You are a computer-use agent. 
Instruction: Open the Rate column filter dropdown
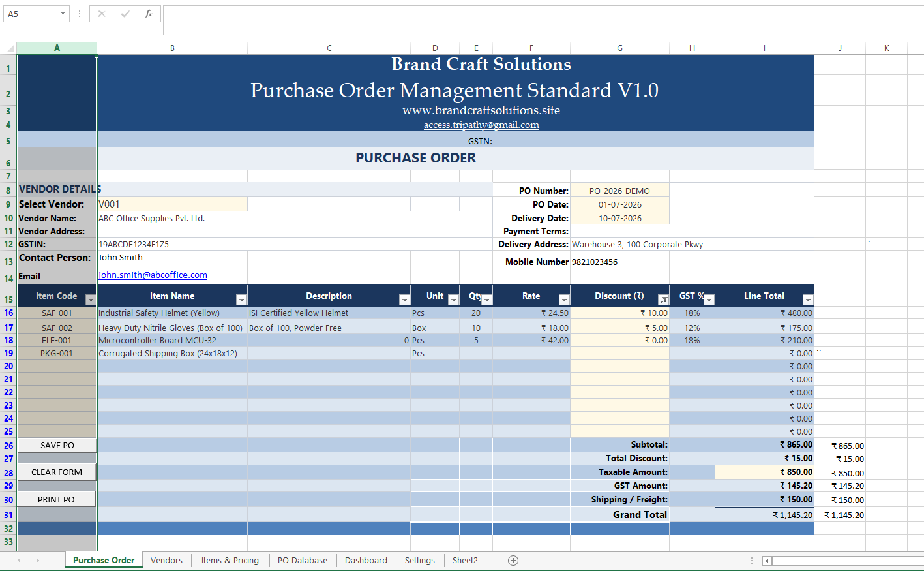(564, 300)
